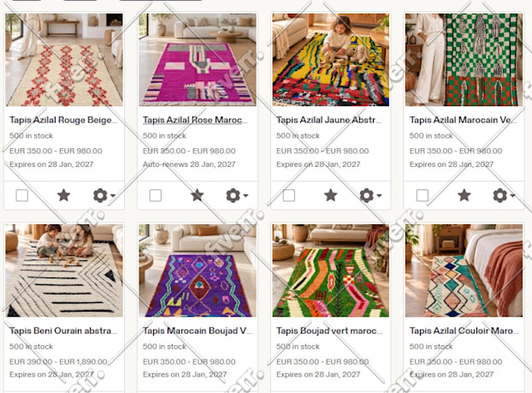
Task: Star the Tapis Azilal Rouge Beige listing
Action: pyautogui.click(x=63, y=195)
